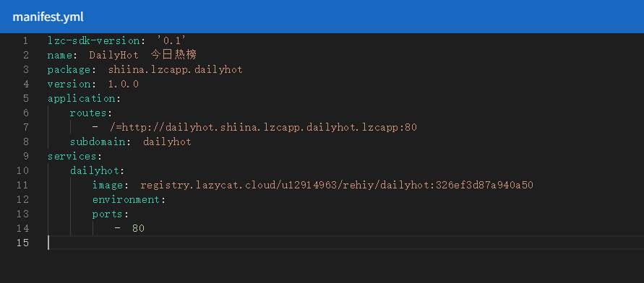Click the 'application' key

click(81, 99)
